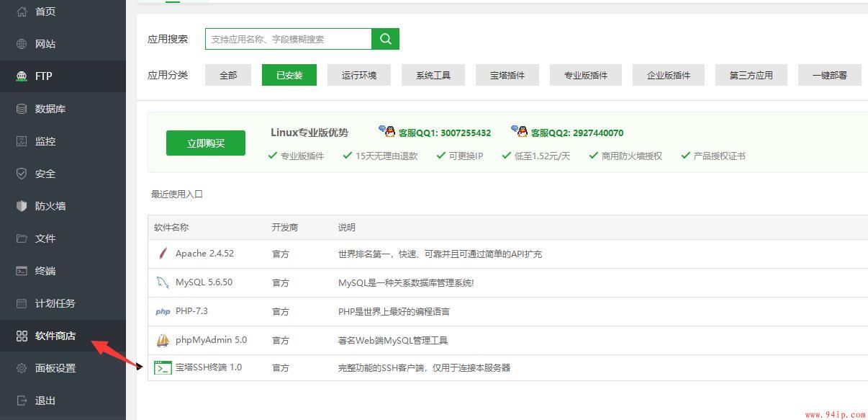Viewport: 868px width, 420px height.
Task: Select the 运行环境 category filter
Action: point(359,75)
